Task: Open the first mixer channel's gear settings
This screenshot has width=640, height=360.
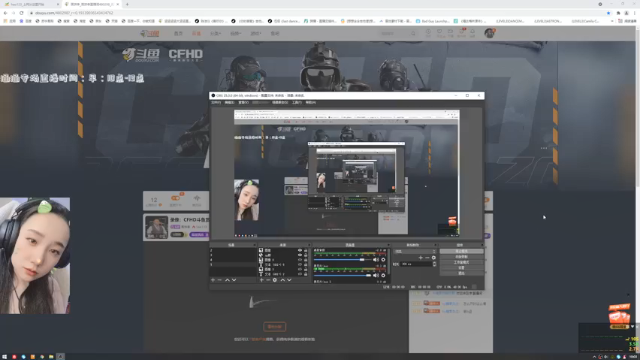Action: [383, 260]
